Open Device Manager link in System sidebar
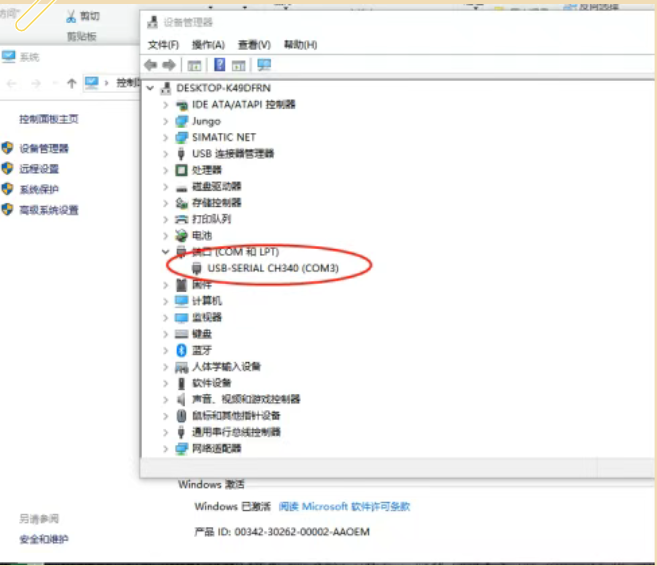 [x=44, y=148]
